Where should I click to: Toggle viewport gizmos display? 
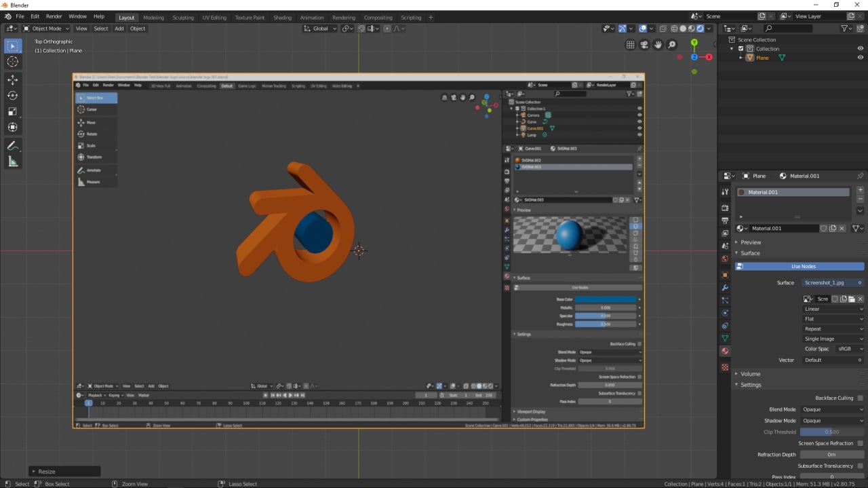point(623,29)
